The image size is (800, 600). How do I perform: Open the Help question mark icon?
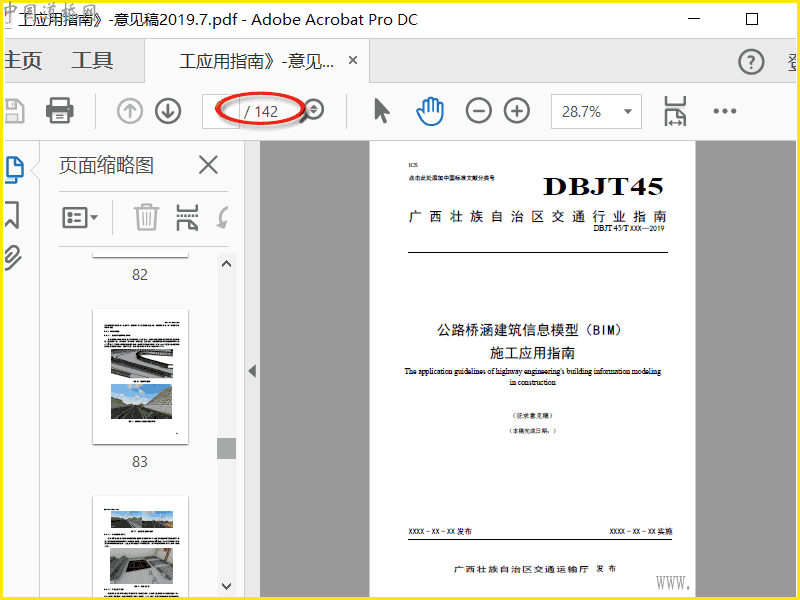point(751,62)
